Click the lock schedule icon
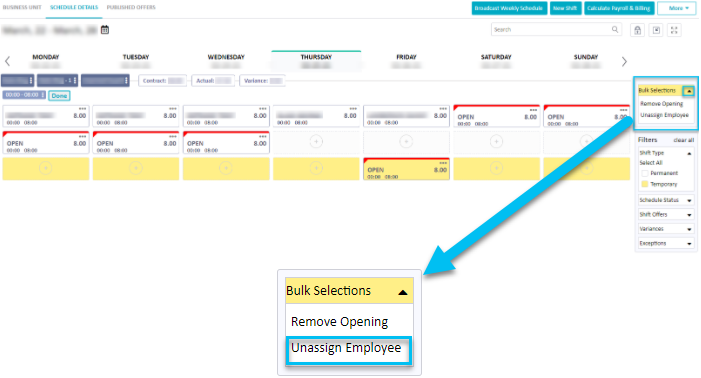Screen dimensions: 701x378 (x=638, y=30)
